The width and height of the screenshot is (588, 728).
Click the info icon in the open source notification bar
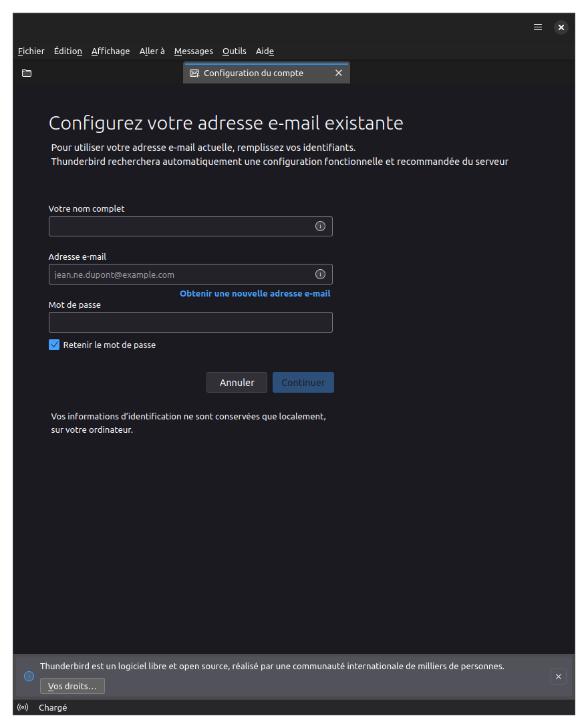(29, 676)
